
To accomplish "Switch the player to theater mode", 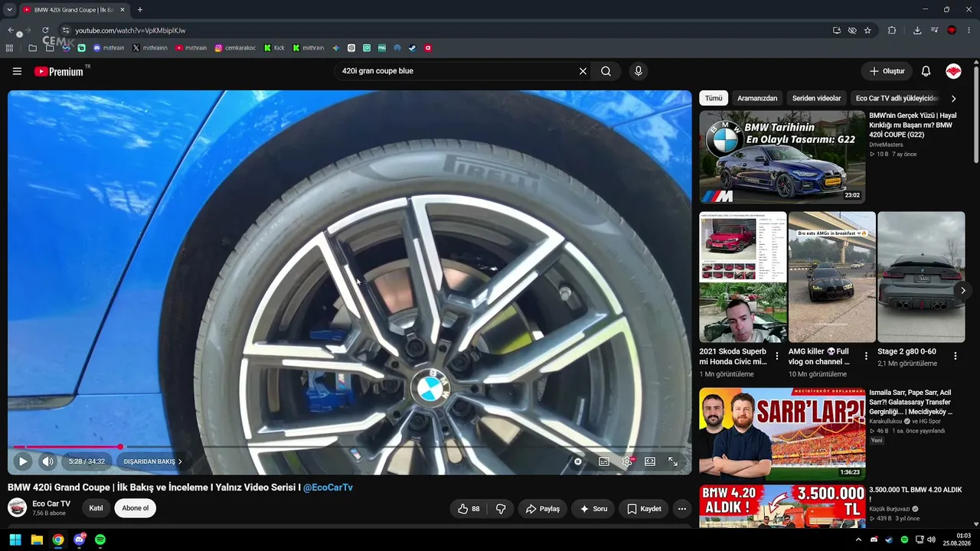I will point(650,461).
